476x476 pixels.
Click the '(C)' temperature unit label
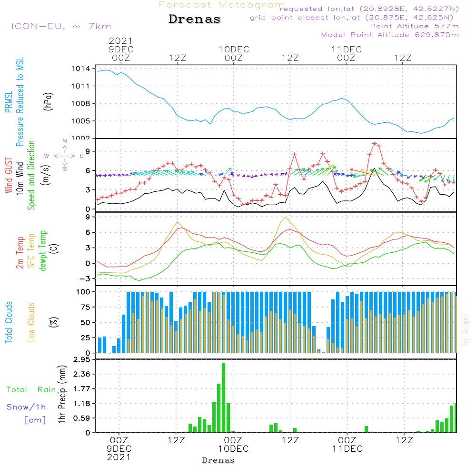54,248
